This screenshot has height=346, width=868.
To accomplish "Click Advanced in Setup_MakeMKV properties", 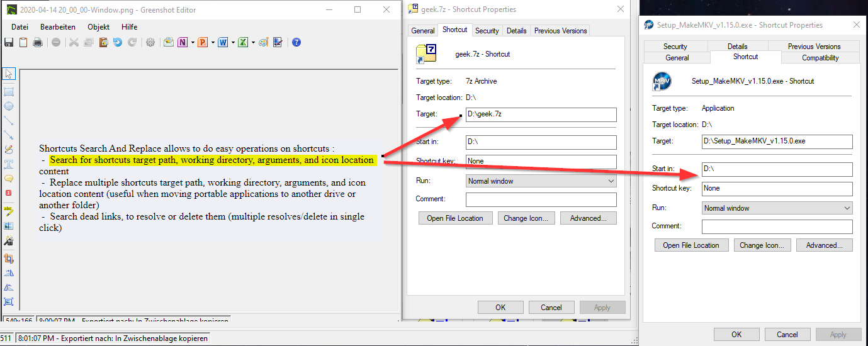I will pyautogui.click(x=825, y=245).
